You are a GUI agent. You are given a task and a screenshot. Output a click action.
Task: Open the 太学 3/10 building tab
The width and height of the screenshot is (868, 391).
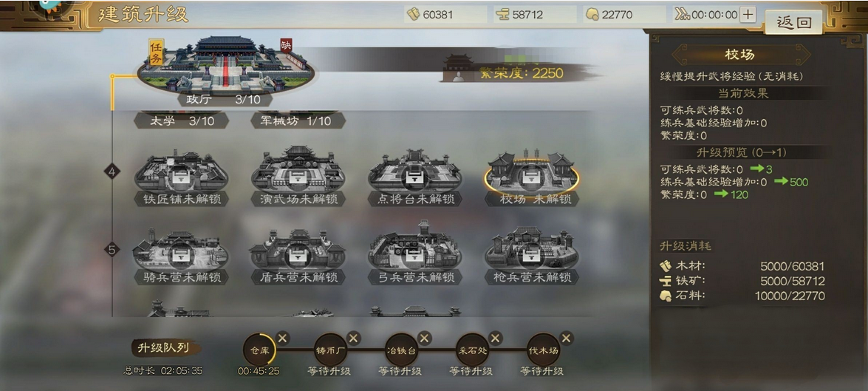point(182,120)
